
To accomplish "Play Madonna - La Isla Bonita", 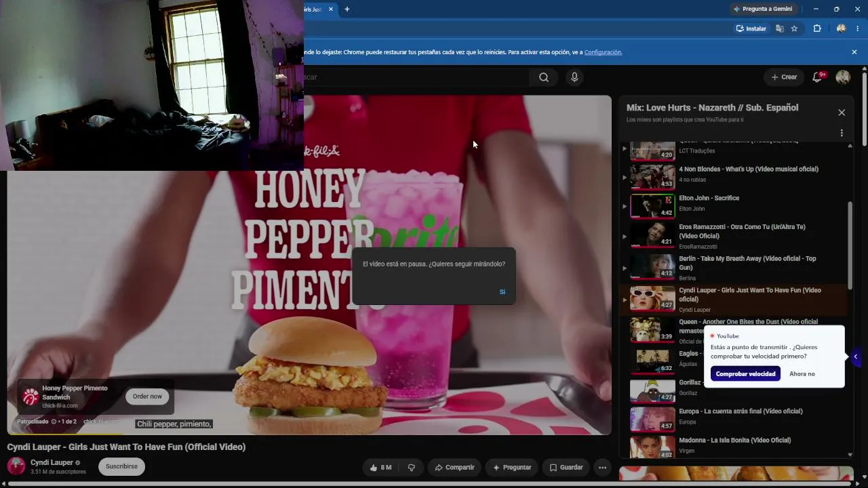I will [x=734, y=447].
